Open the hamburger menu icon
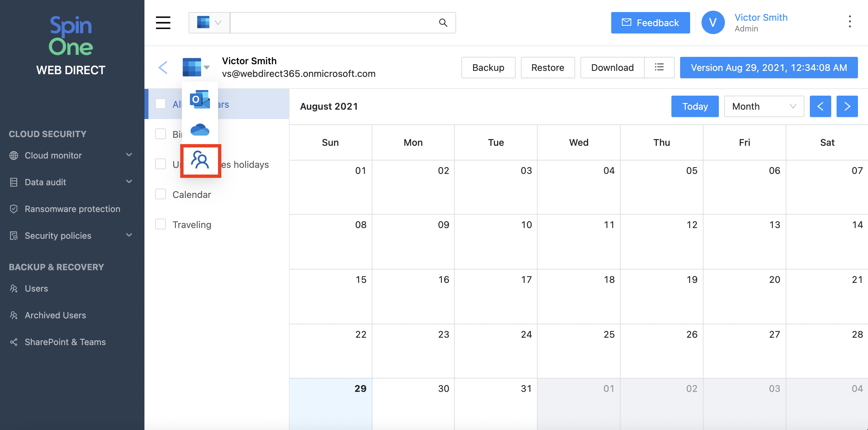Screen dimensions: 868x430 click(x=163, y=23)
